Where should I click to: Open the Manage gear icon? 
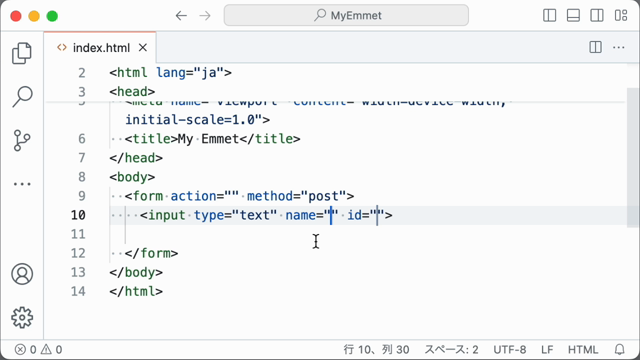(x=22, y=318)
